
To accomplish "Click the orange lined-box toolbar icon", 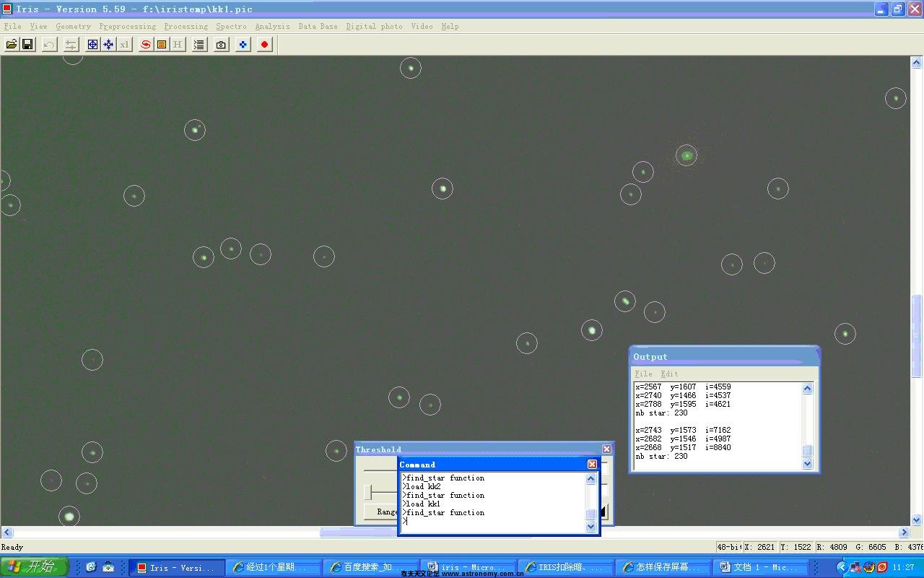I will (162, 45).
